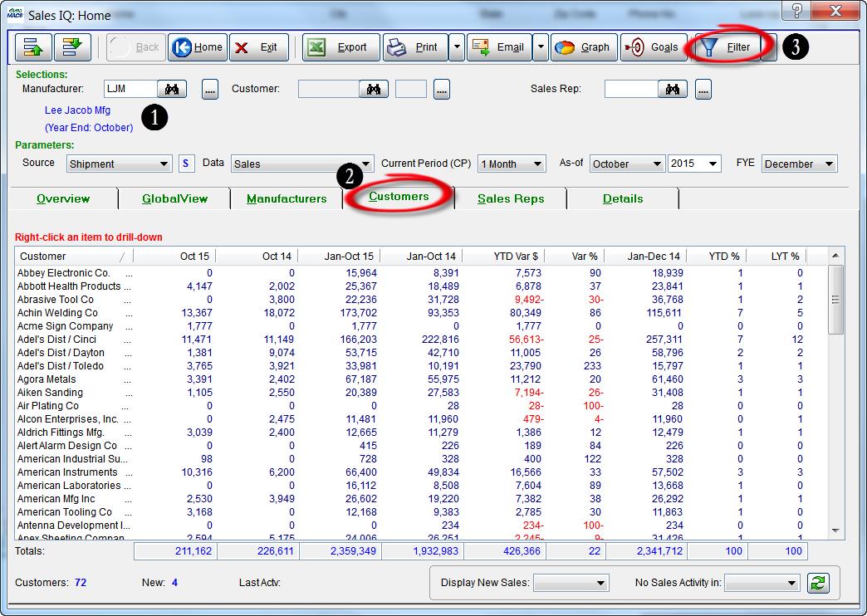
Task: Open the Source Shipment dropdown
Action: (x=118, y=164)
